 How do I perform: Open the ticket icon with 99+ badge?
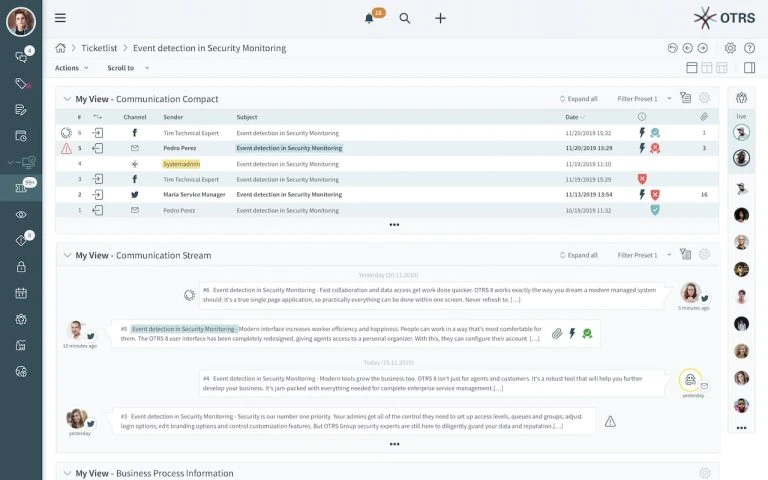click(21, 188)
